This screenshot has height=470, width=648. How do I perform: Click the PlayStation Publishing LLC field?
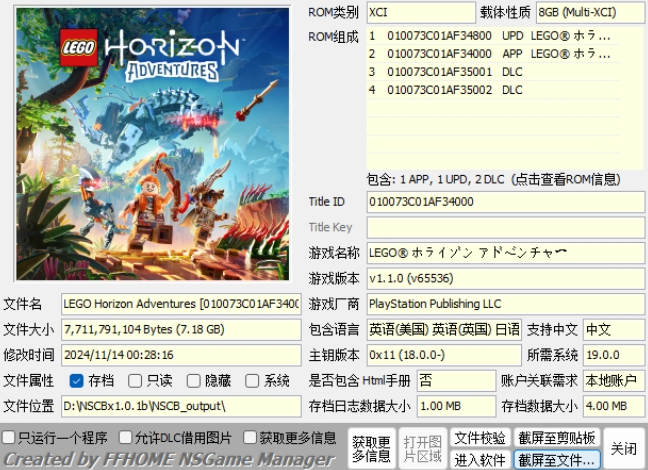tap(505, 304)
